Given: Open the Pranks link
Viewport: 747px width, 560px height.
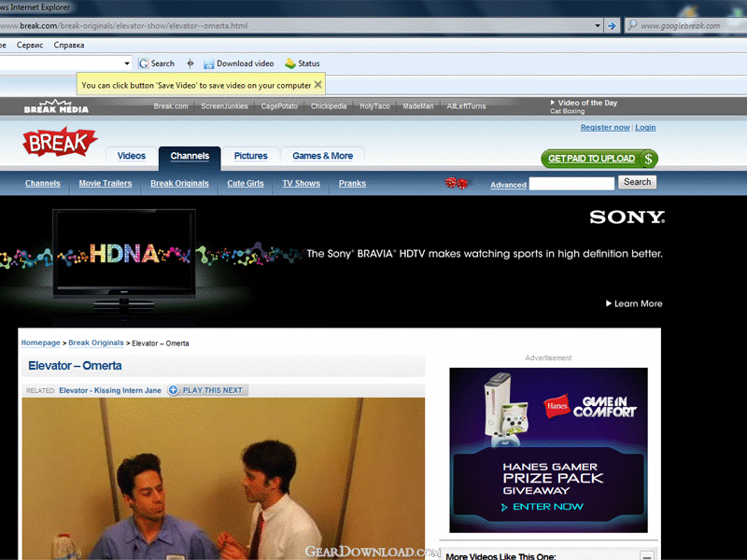Looking at the screenshot, I should [352, 183].
